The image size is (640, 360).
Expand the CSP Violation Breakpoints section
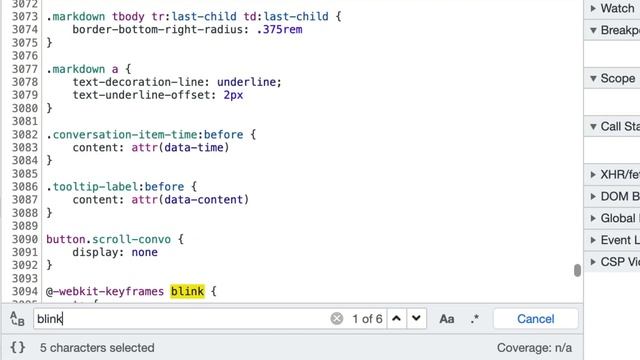(612, 262)
